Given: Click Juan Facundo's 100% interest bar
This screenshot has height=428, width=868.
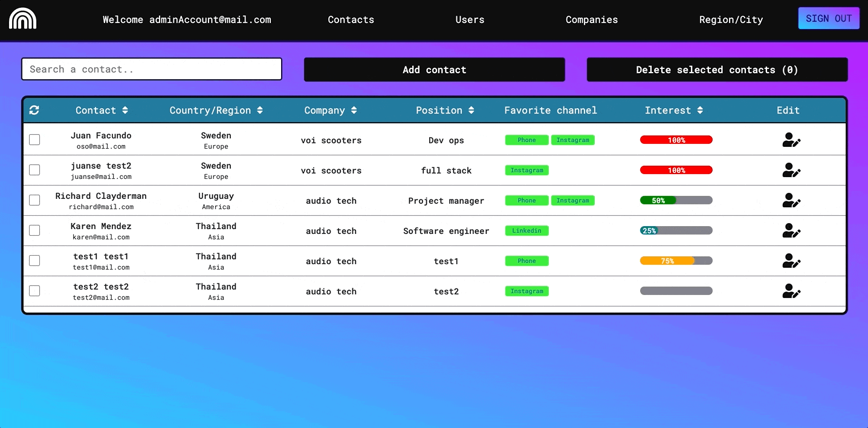Looking at the screenshot, I should point(676,140).
